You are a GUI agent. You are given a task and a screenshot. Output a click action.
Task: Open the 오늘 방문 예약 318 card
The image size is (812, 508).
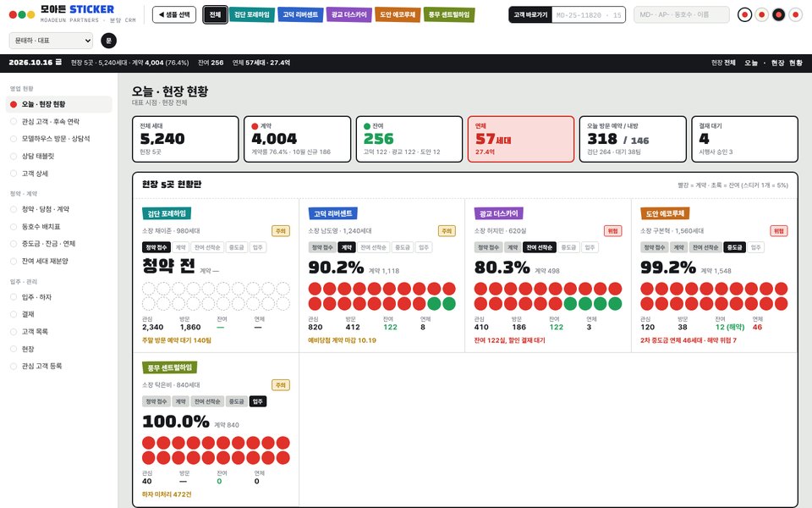click(x=633, y=139)
